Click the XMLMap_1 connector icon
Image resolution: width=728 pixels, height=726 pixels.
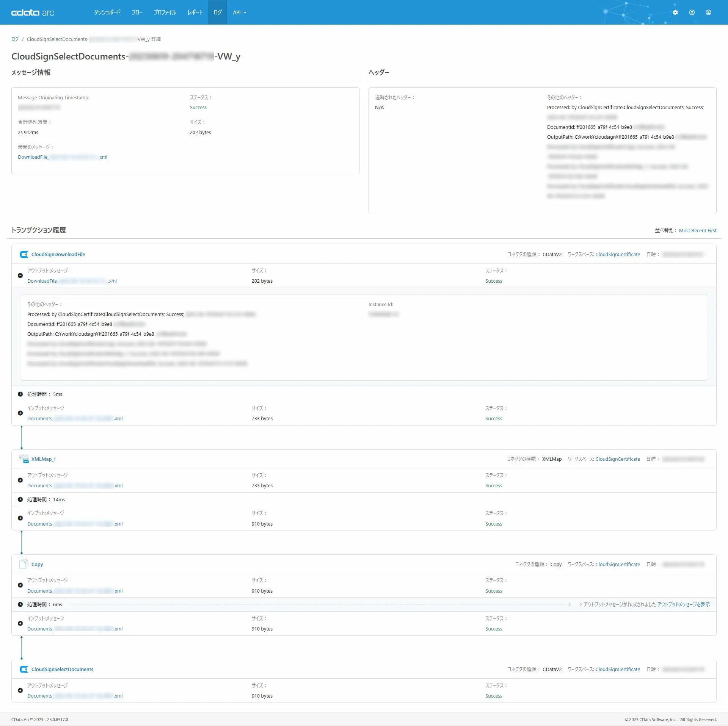tap(24, 459)
